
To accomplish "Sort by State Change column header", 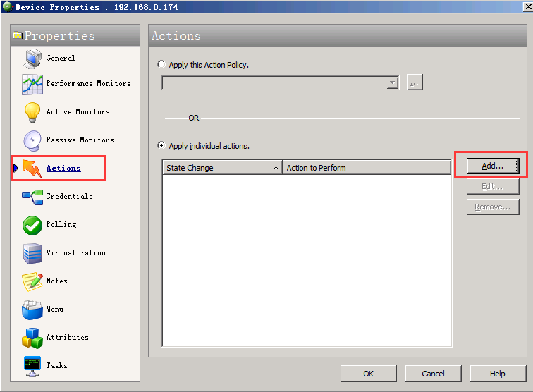I will pos(221,168).
